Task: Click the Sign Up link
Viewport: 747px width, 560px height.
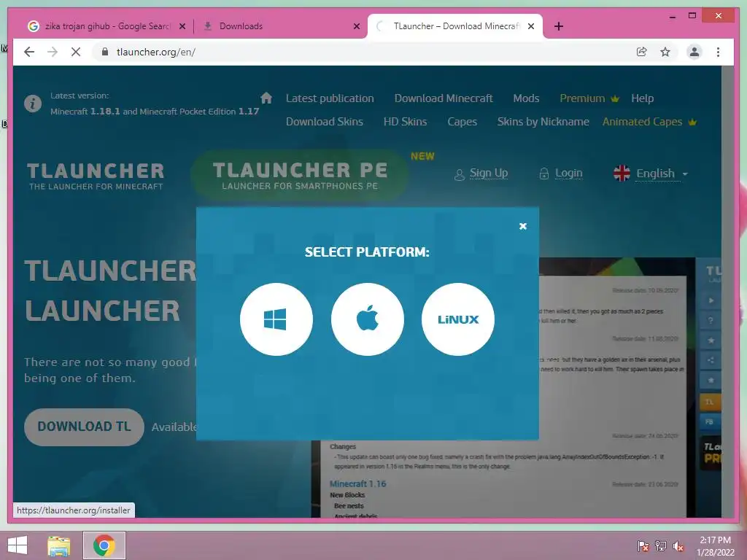Action: 488,173
